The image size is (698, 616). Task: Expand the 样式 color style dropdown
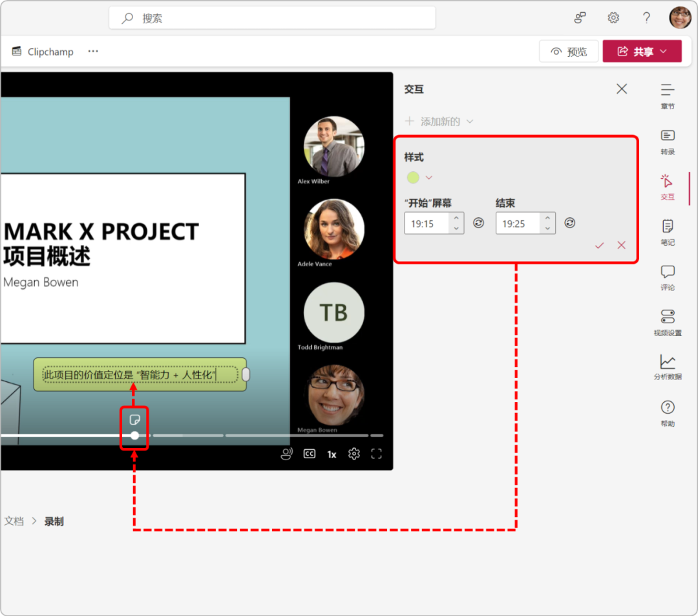point(419,178)
